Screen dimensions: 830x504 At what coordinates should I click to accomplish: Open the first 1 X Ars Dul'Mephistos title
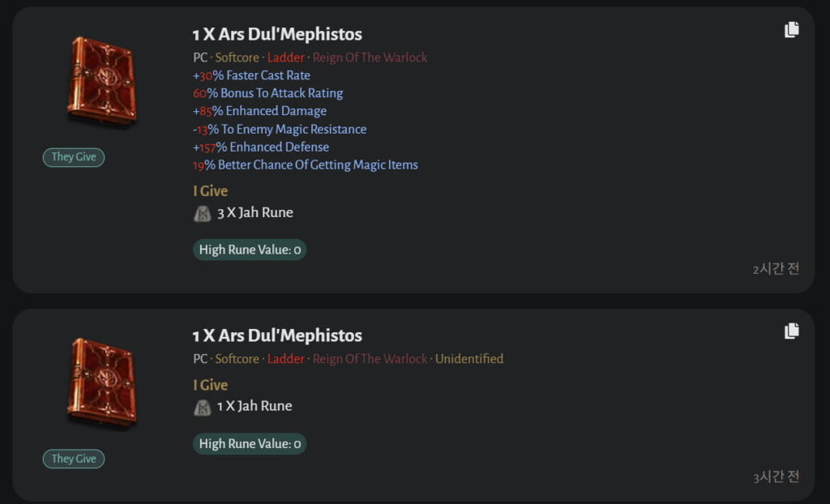tap(277, 35)
